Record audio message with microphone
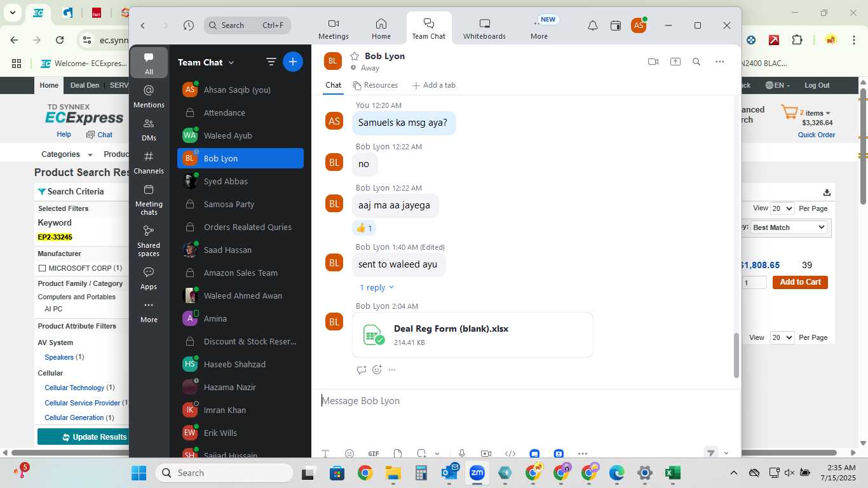The width and height of the screenshot is (868, 488). [x=462, y=454]
